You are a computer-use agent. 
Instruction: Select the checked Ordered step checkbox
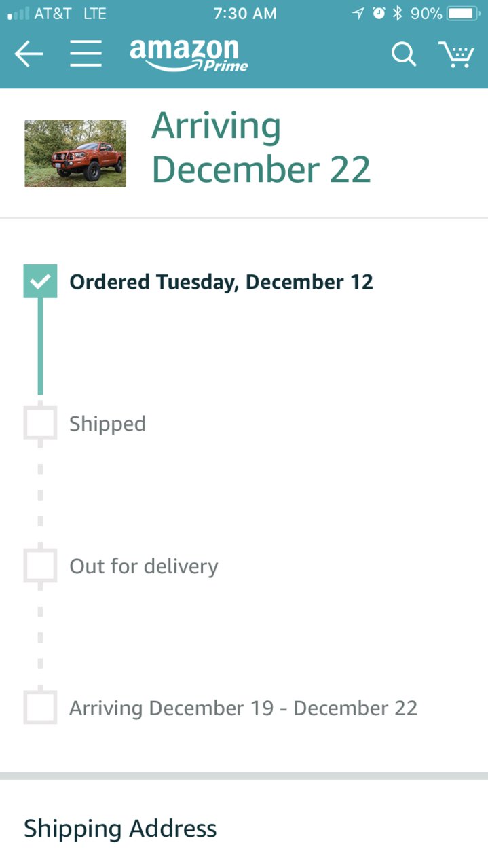click(40, 281)
